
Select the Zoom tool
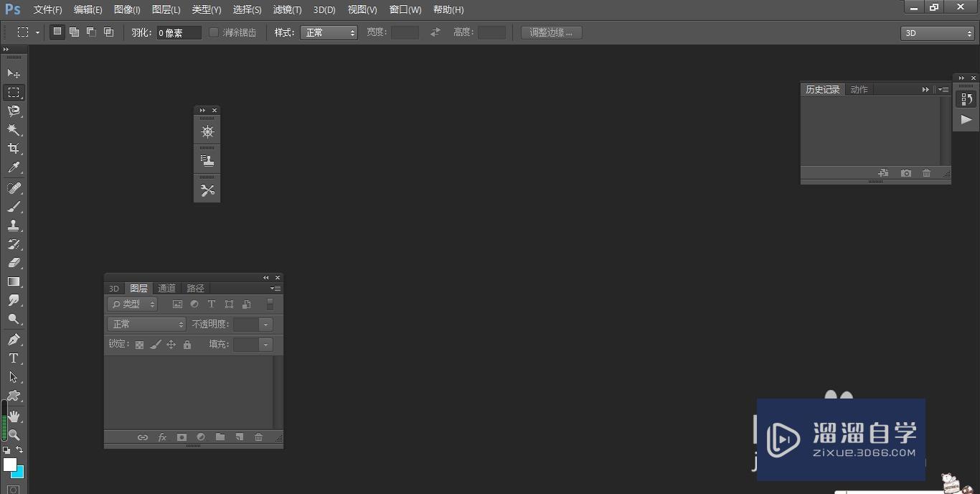click(14, 434)
